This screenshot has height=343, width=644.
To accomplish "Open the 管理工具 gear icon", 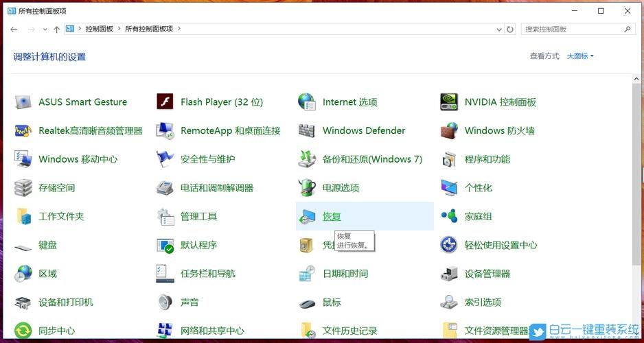I will [165, 217].
